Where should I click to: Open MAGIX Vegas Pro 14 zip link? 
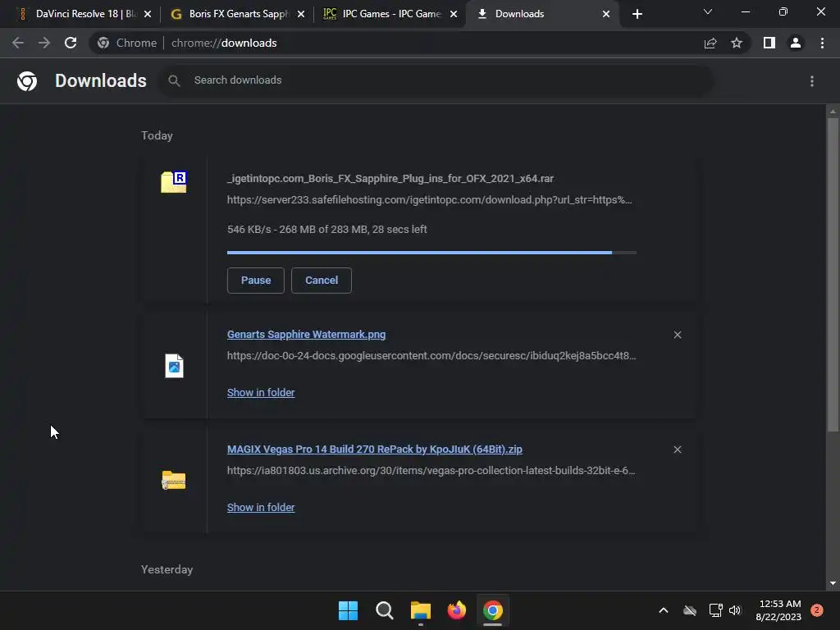374,449
